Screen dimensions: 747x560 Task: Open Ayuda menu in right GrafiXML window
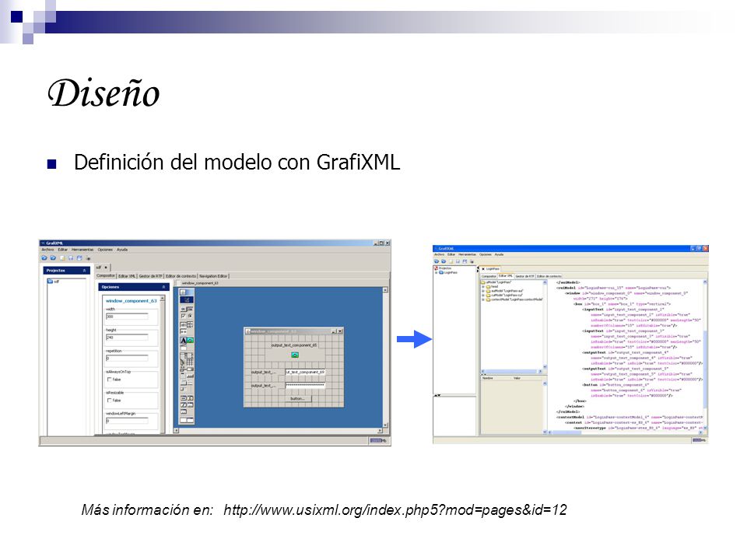tap(499, 254)
